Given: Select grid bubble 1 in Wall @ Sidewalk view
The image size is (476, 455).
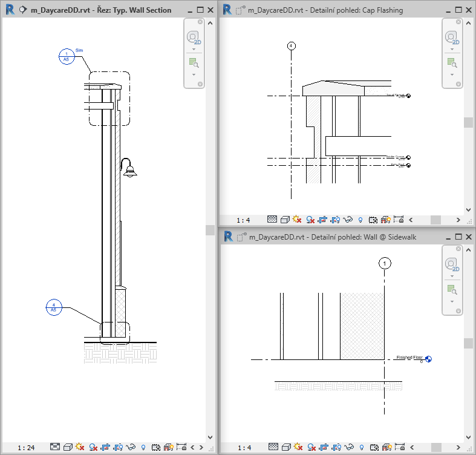Looking at the screenshot, I should pyautogui.click(x=385, y=263).
